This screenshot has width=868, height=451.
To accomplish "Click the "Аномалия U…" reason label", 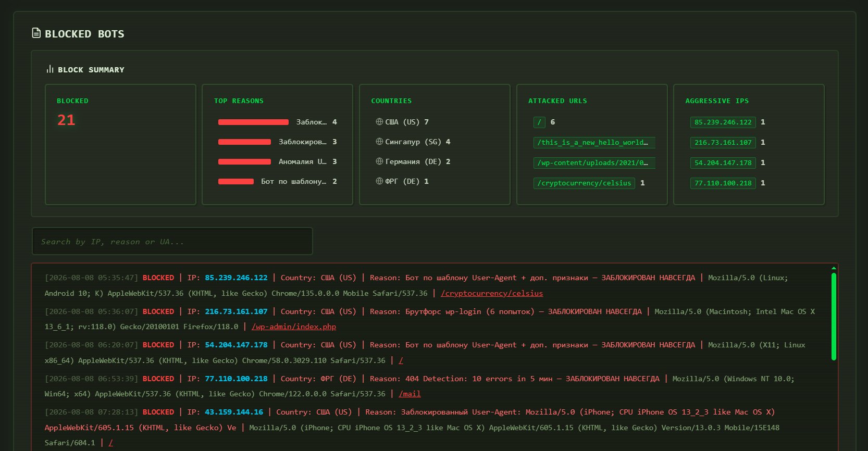I will (302, 161).
